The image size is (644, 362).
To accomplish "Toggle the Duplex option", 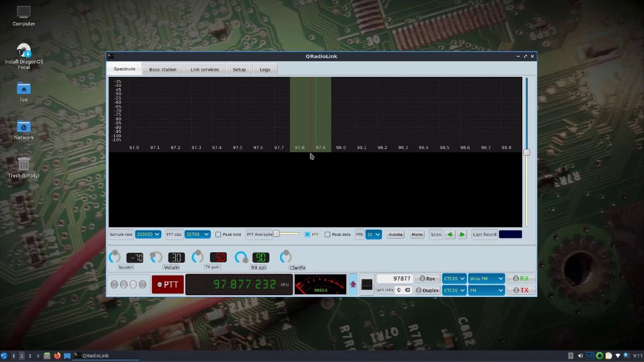I will (427, 290).
